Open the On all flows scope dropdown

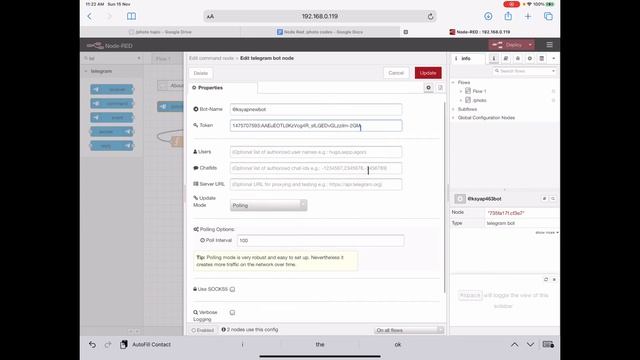409,330
